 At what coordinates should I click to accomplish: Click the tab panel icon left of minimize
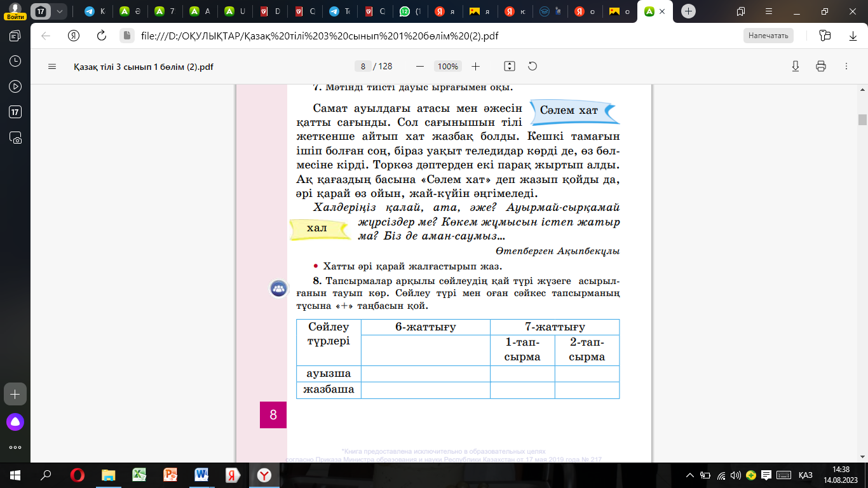tap(741, 11)
